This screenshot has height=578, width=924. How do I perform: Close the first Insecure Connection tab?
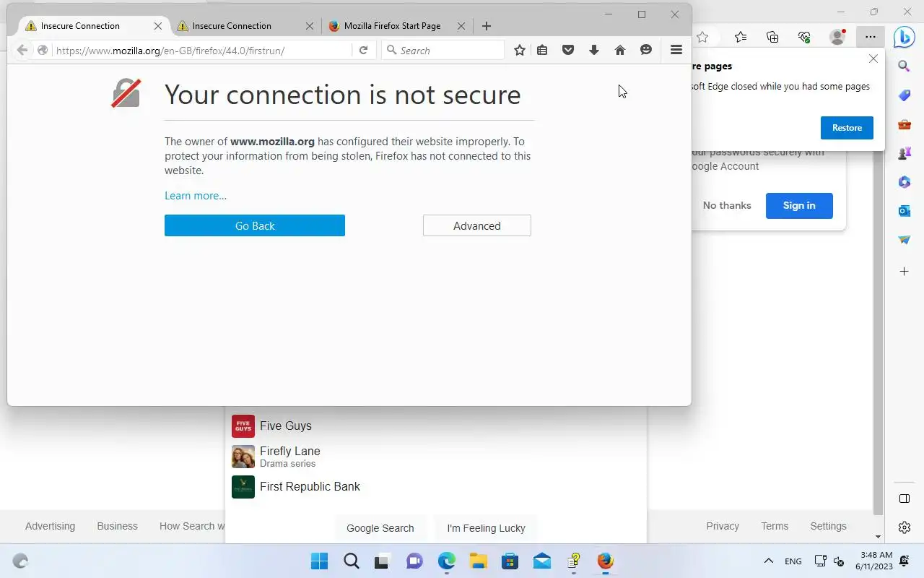tap(158, 26)
